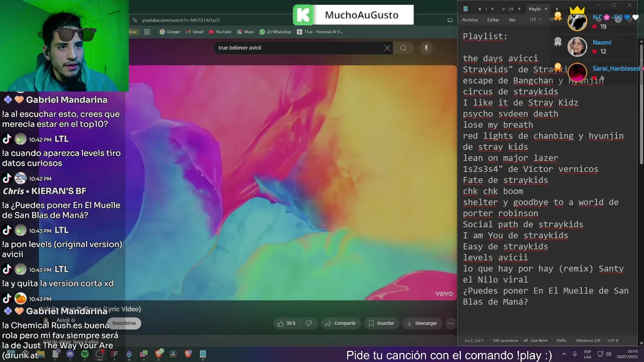644x362 pixels.
Task: Click the 'Playlist:' heading text
Action: coord(485,36)
